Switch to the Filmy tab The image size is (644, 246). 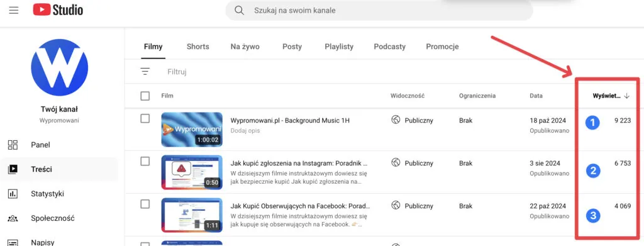click(153, 47)
